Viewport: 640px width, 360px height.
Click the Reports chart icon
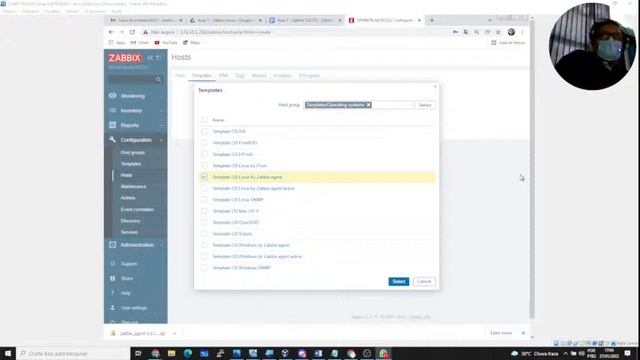pos(113,125)
